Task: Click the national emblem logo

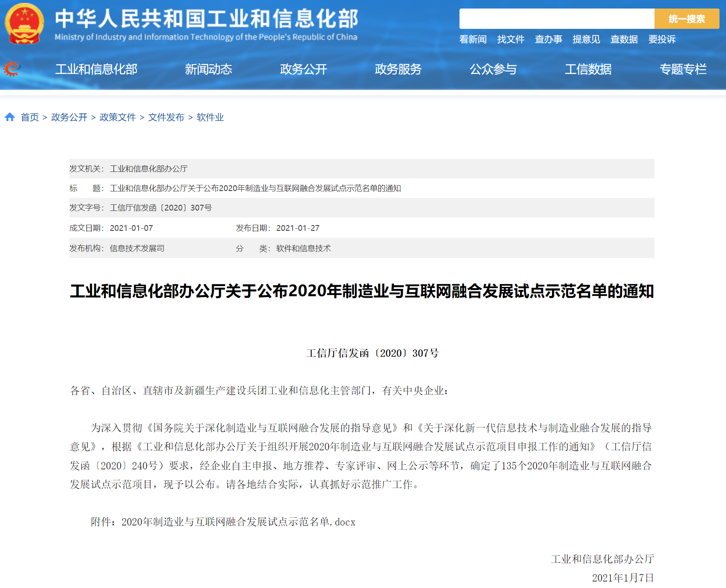Action: click(x=24, y=24)
